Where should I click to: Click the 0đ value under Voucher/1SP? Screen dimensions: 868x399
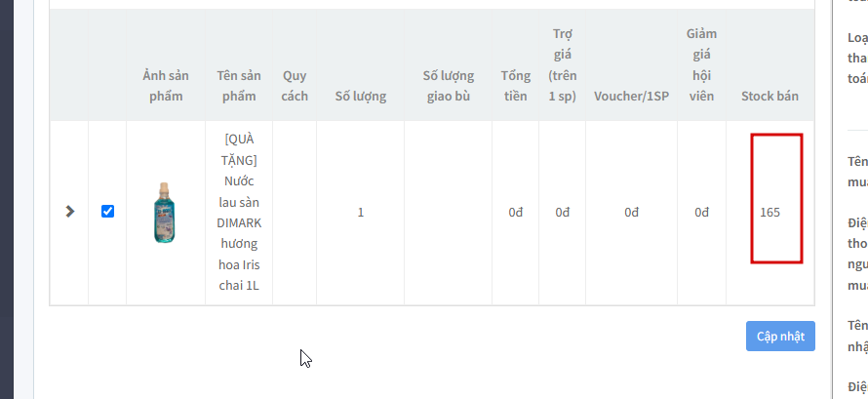[631, 212]
